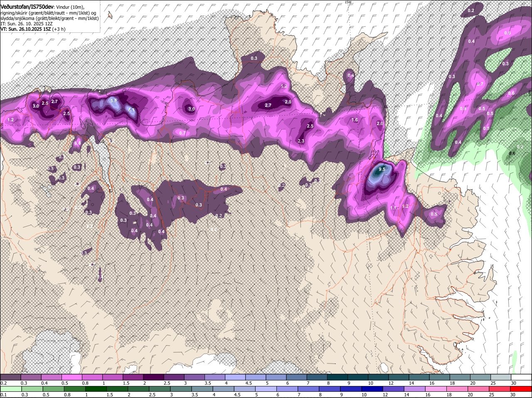This screenshot has height=398, width=532.
Task: Click the 0.8 value label on the map
Action: tap(78, 143)
